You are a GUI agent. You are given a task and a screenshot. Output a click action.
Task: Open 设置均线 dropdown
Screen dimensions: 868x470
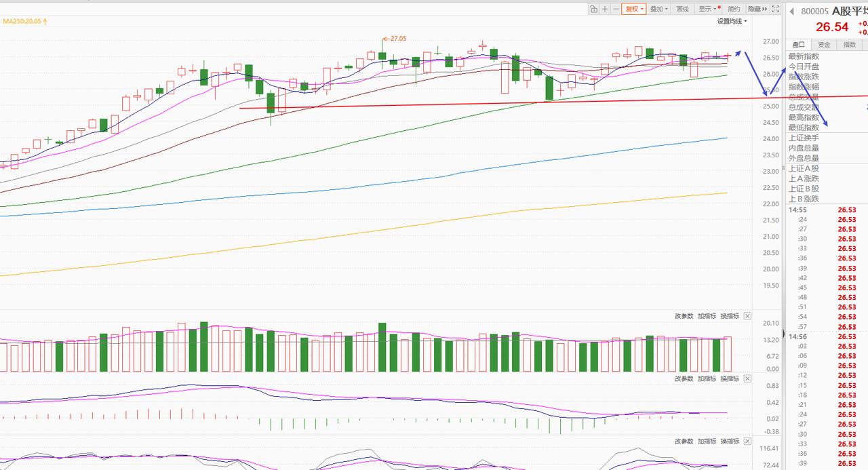[732, 21]
